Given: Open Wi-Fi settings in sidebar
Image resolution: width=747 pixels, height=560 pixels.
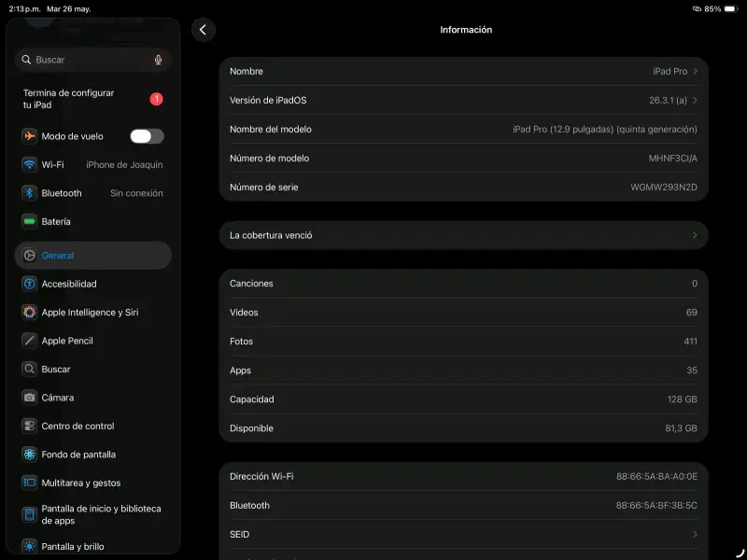Looking at the screenshot, I should [93, 165].
